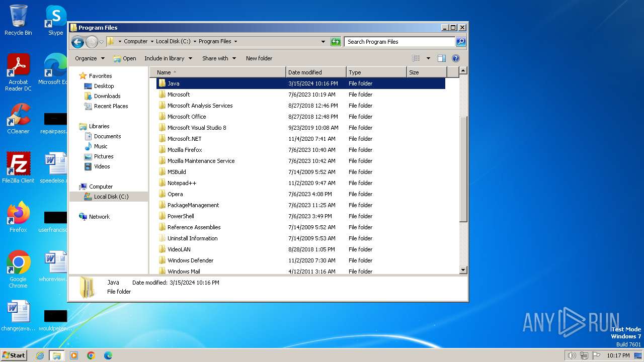Image resolution: width=644 pixels, height=362 pixels.
Task: Open Firefox desktop shortcut
Action: click(x=18, y=217)
